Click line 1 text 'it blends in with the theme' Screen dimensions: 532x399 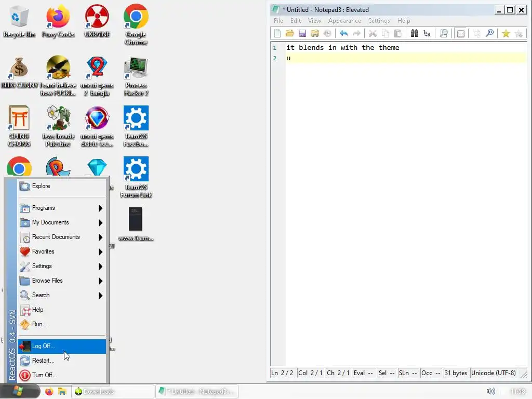click(343, 47)
